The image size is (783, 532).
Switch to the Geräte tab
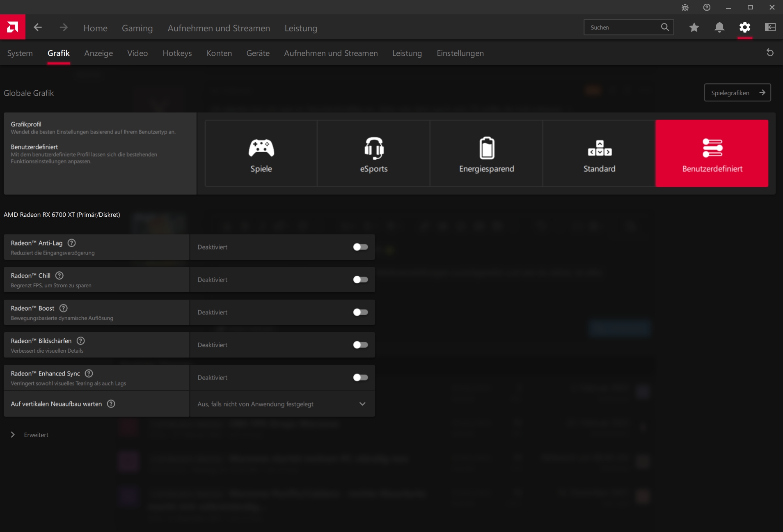(258, 53)
